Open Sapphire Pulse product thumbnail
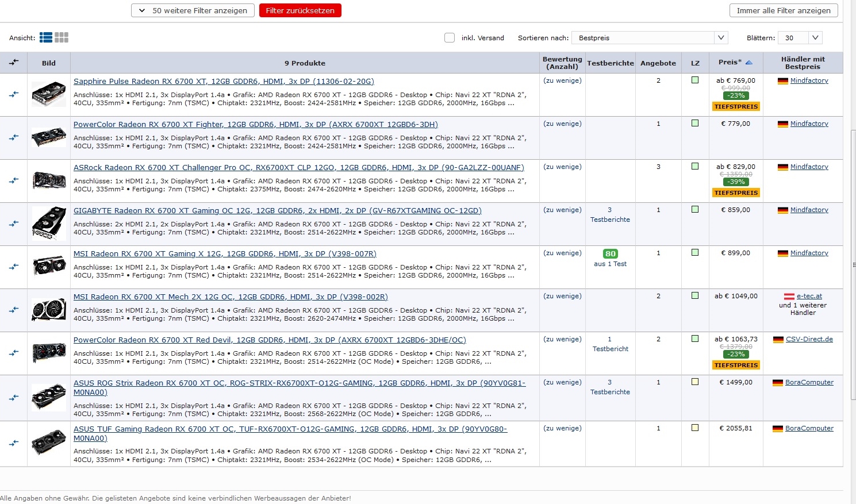Viewport: 856px width, 504px height. (x=49, y=94)
